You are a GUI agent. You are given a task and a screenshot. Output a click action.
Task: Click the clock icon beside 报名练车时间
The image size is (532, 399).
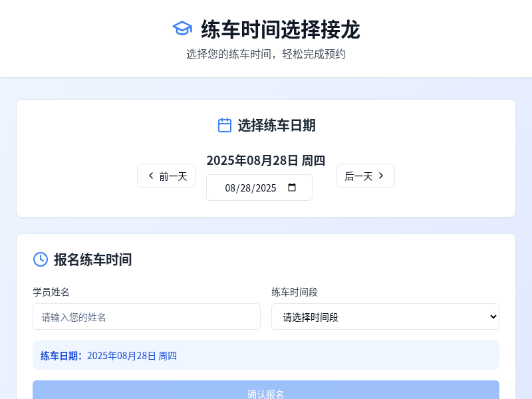[x=41, y=259]
